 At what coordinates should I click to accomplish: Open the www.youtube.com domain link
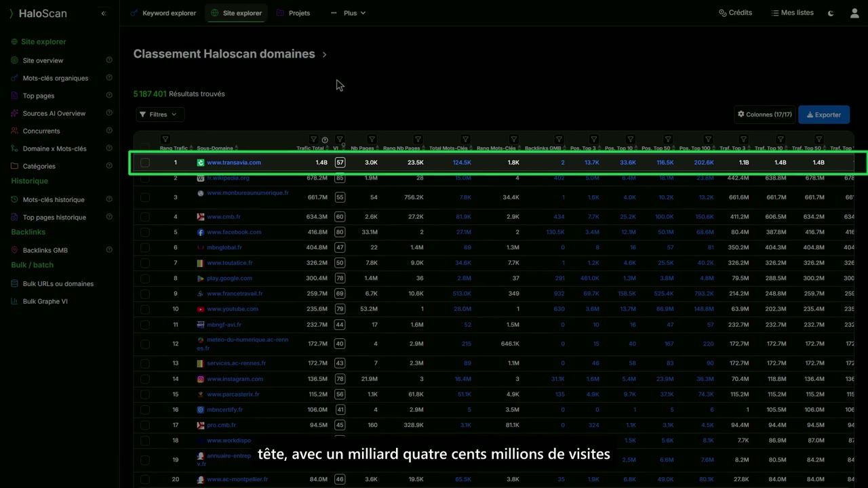coord(233,309)
